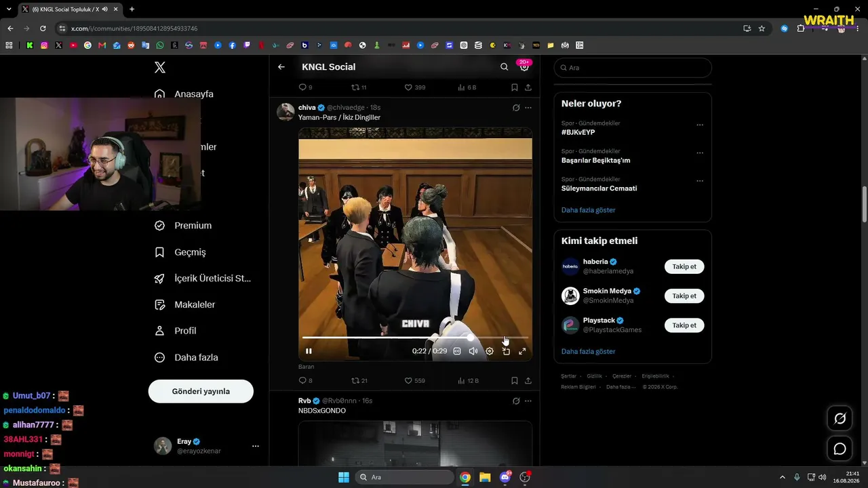The height and width of the screenshot is (488, 868).
Task: View analytics of post with 12 B views
Action: pos(468,381)
